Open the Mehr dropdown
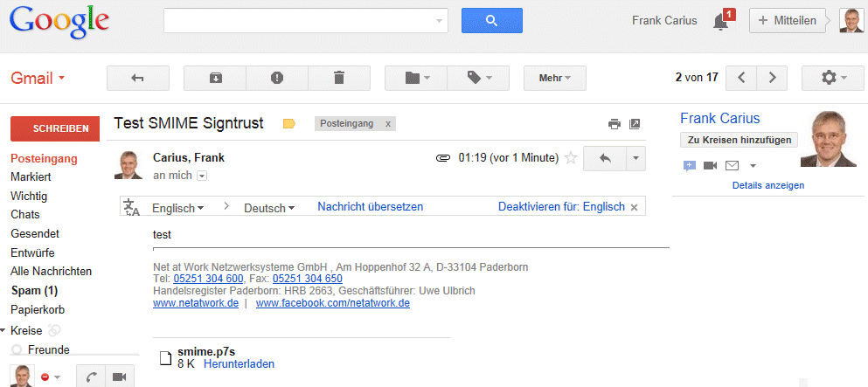 (x=555, y=78)
